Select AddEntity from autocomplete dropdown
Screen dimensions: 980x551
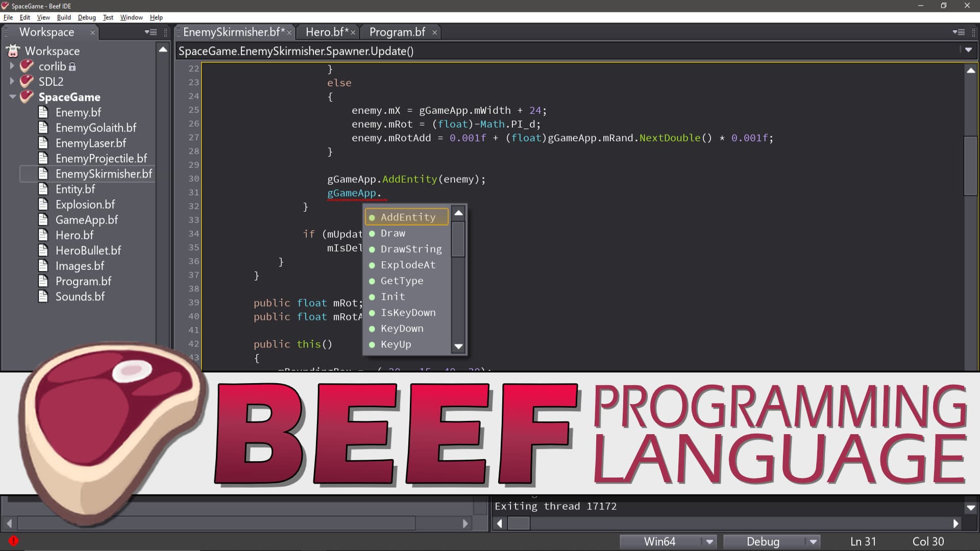pyautogui.click(x=407, y=217)
